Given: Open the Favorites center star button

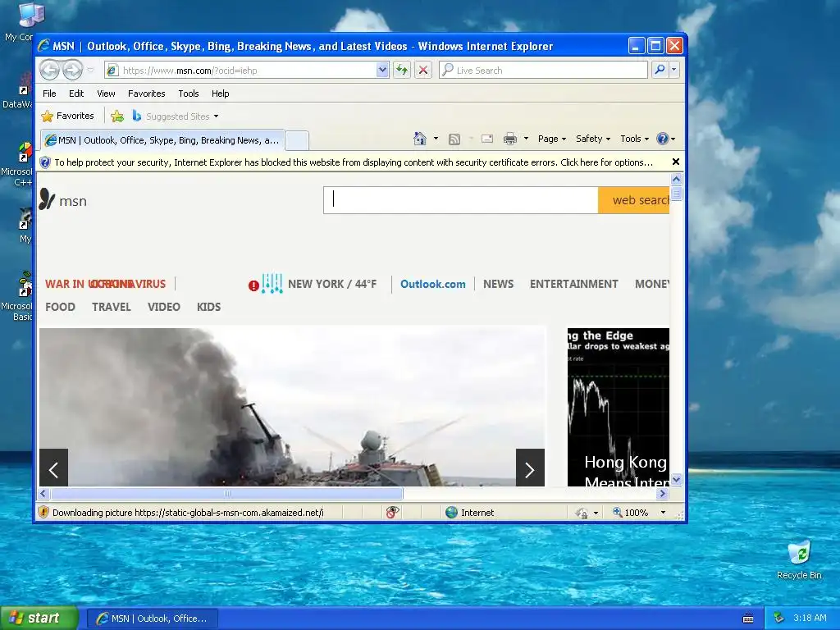Looking at the screenshot, I should pyautogui.click(x=67, y=116).
